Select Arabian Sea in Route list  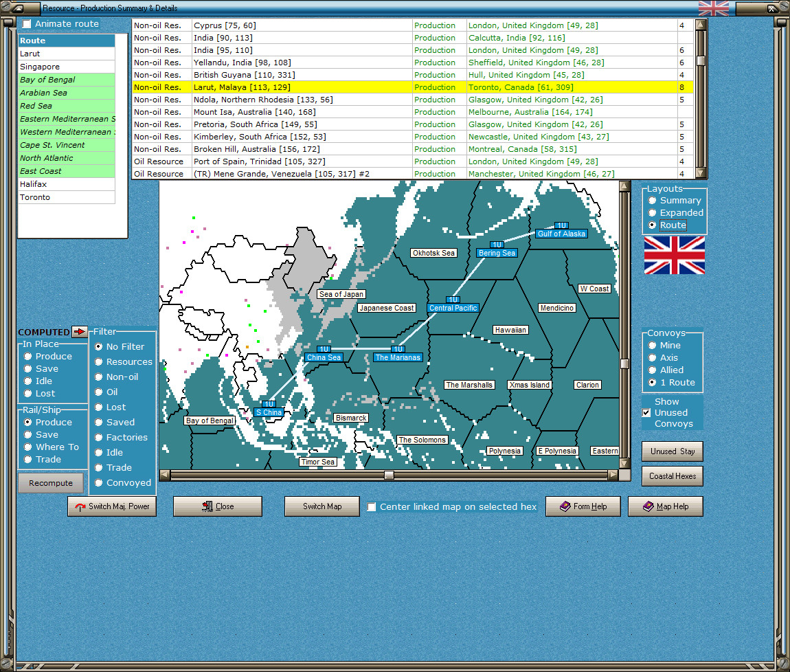pyautogui.click(x=67, y=93)
